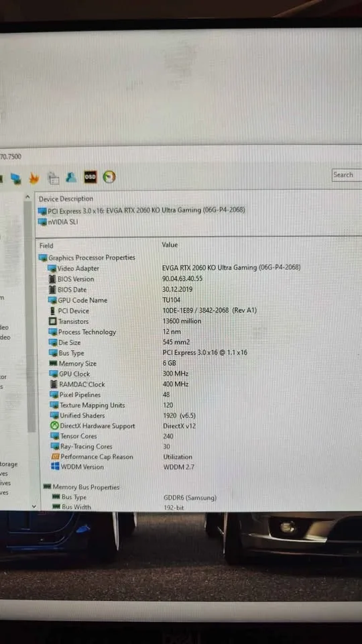Click the Memory Size chip icon

[53, 364]
